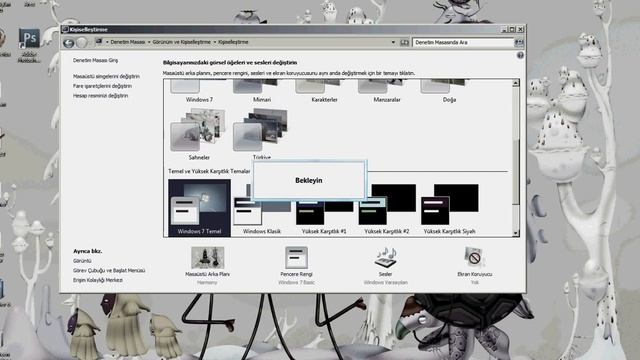Click the address bar refresh icon
Screen dimensions: 640x360
[x=404, y=42]
